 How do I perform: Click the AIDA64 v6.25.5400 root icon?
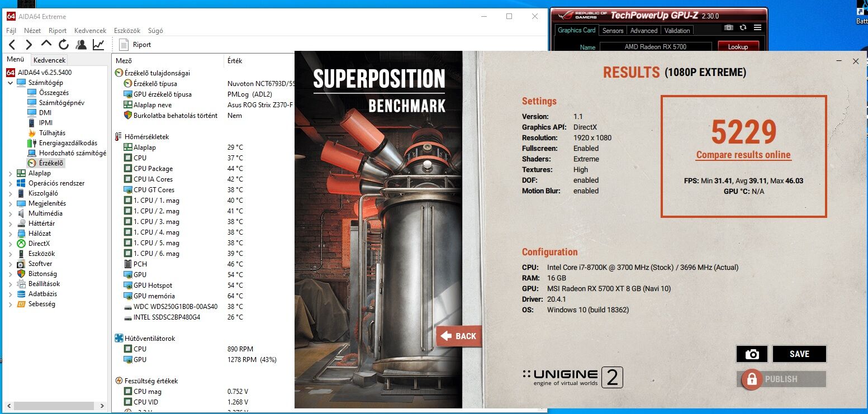coord(10,73)
